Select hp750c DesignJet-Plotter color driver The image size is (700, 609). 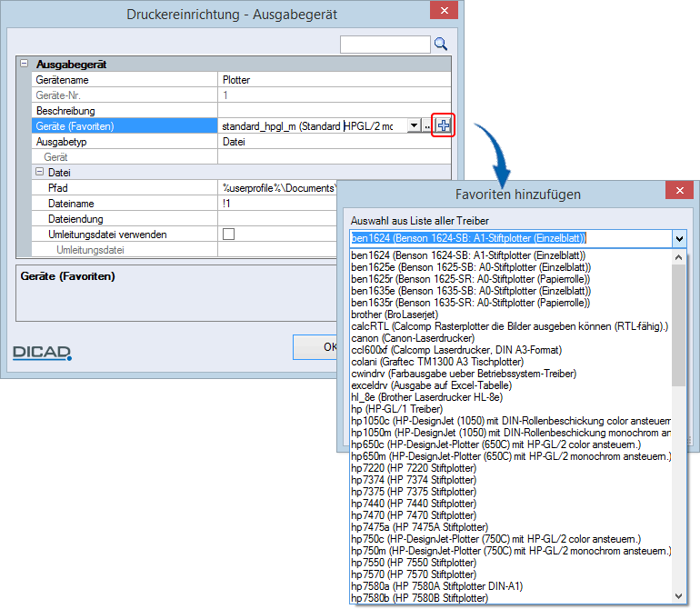tap(511, 539)
